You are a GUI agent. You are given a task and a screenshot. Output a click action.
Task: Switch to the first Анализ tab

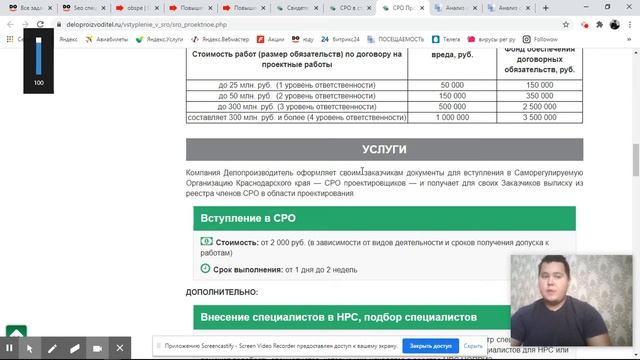456,8
